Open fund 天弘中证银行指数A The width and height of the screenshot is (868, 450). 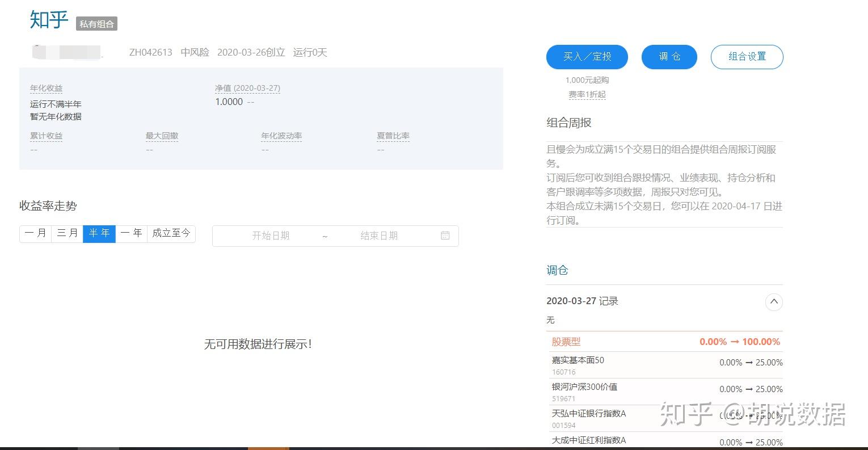click(589, 414)
